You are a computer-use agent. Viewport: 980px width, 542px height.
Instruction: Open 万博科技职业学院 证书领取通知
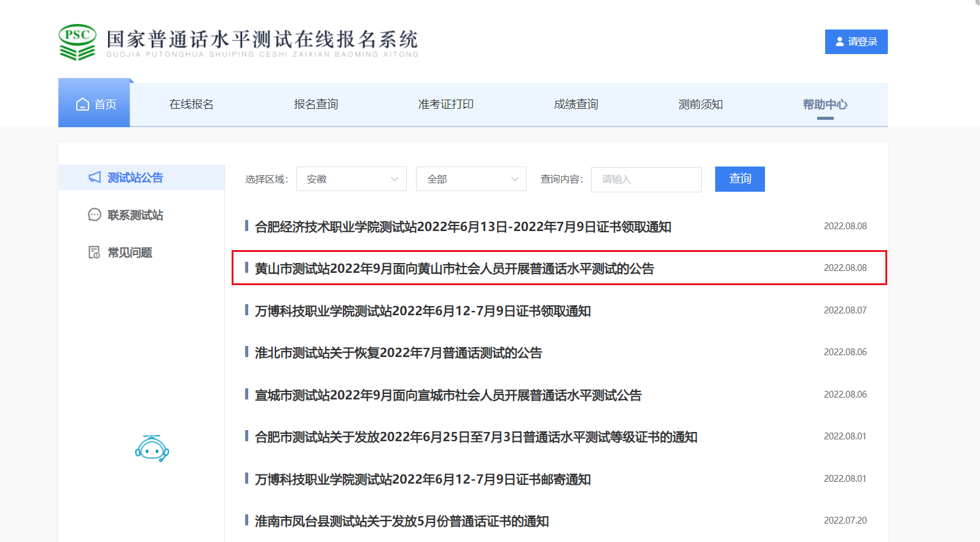(x=423, y=311)
